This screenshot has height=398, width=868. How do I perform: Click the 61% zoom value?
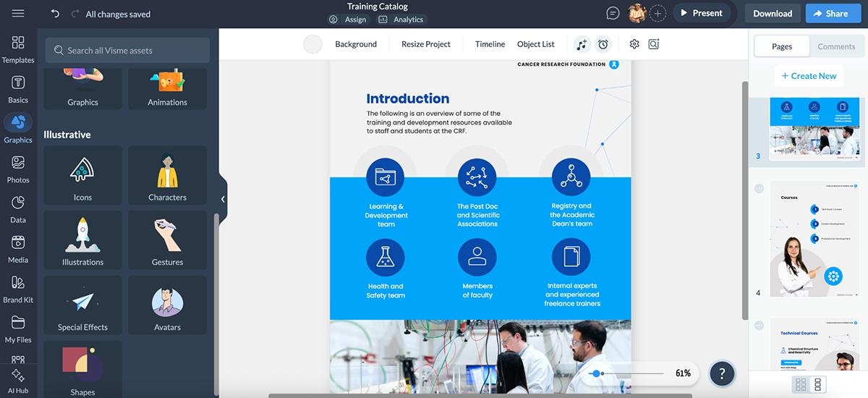(x=683, y=373)
